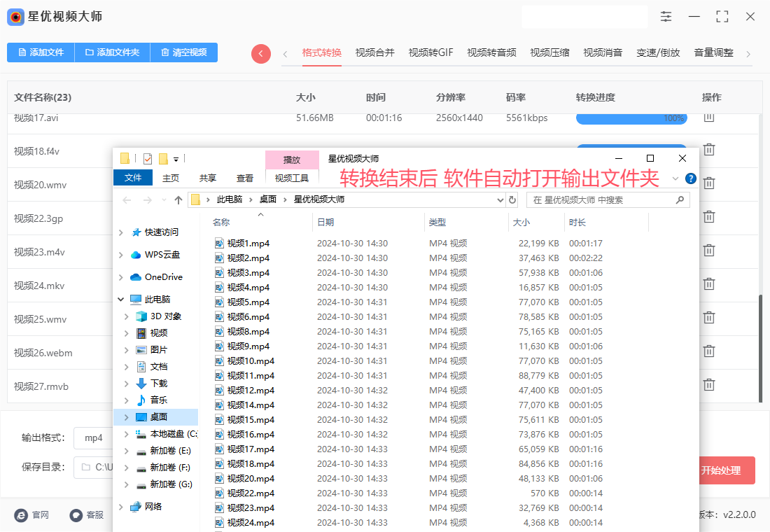Click the red back-arrow circle button
The height and width of the screenshot is (532, 770).
click(x=261, y=53)
